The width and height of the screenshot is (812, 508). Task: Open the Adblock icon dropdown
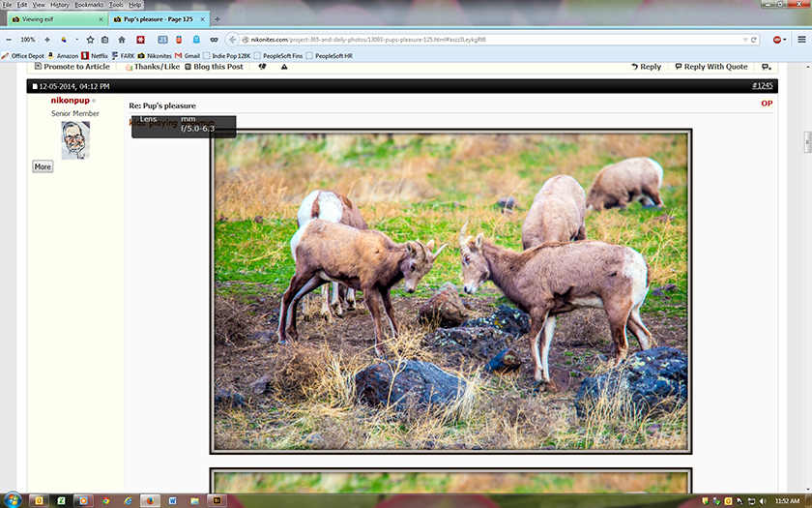[x=779, y=40]
